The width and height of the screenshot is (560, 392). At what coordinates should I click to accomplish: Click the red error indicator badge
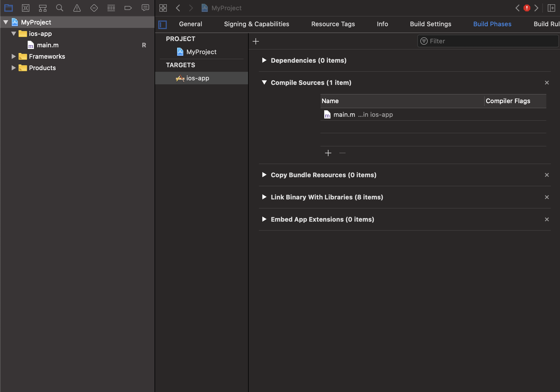coord(527,8)
